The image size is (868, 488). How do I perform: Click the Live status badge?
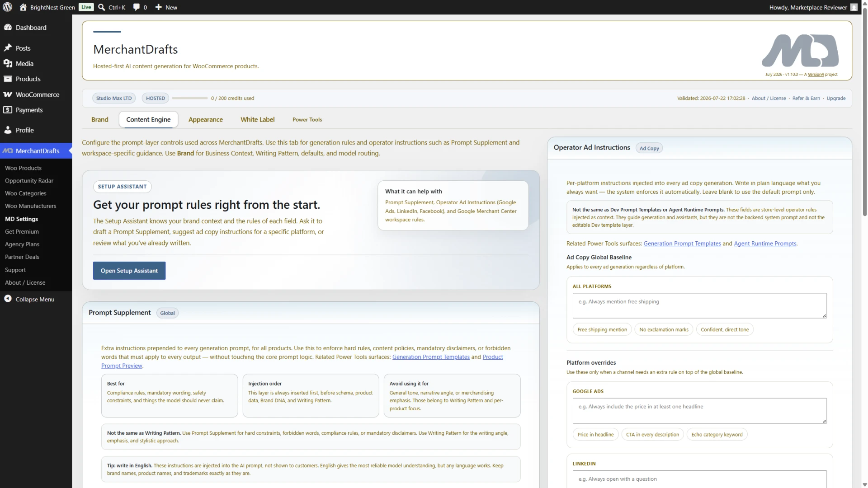[x=86, y=7]
